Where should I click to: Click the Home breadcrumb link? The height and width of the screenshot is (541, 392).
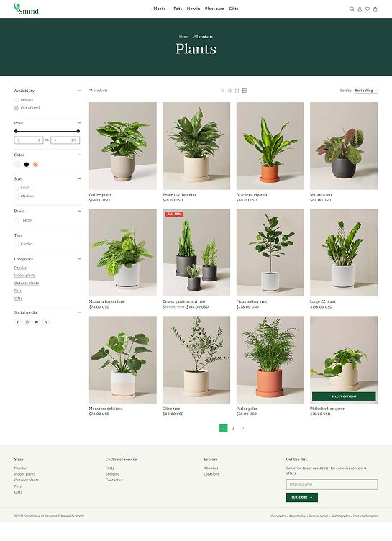184,37
